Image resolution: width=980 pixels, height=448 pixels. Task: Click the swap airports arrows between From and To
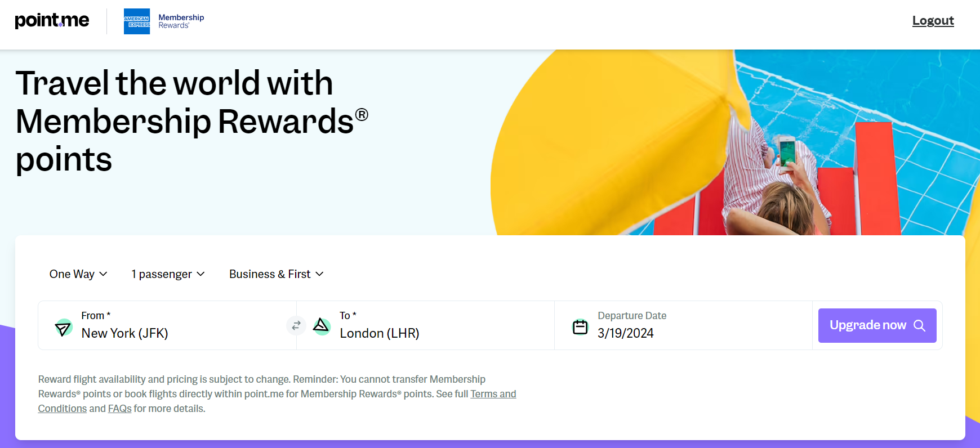[x=296, y=325]
